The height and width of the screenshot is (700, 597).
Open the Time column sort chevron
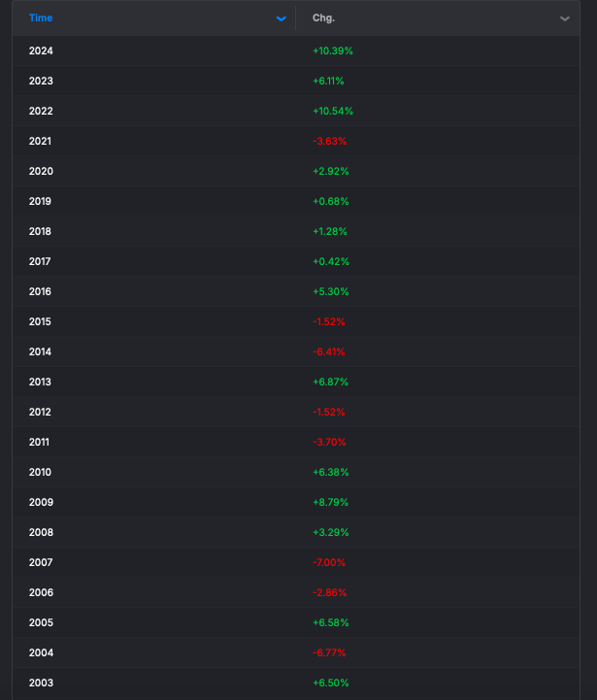click(281, 18)
